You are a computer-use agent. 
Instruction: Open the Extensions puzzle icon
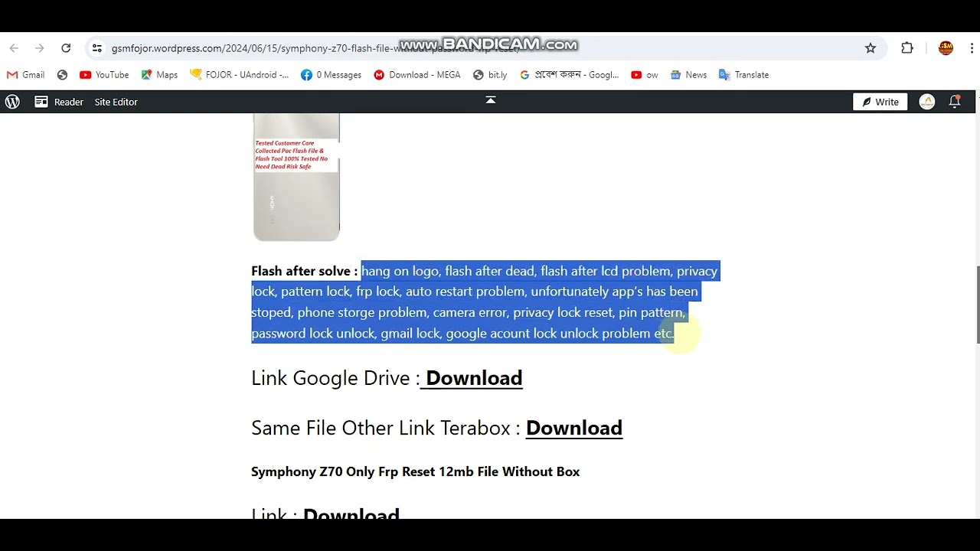tap(907, 48)
